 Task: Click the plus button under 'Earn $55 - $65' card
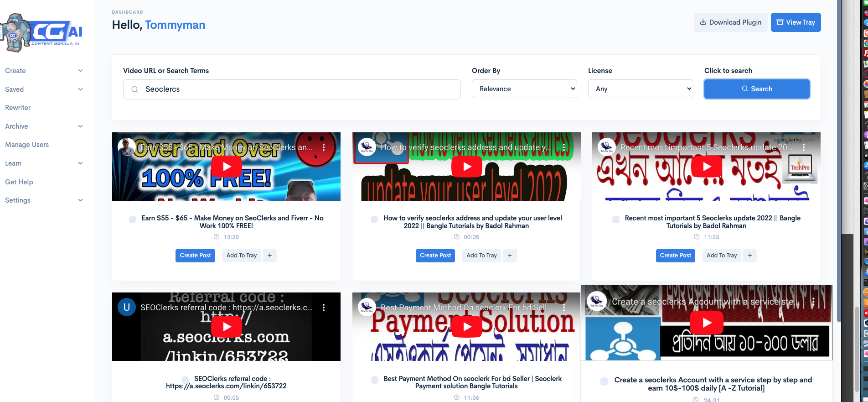click(270, 256)
